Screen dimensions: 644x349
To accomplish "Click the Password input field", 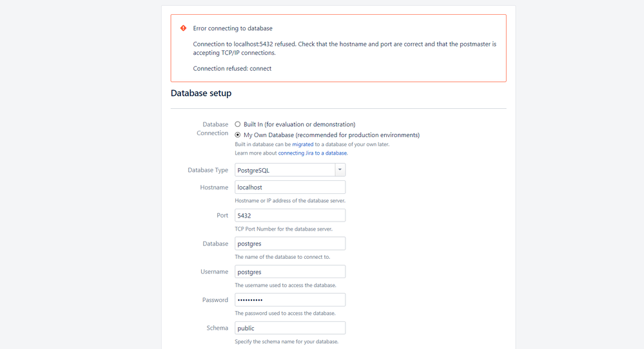I will coord(290,300).
